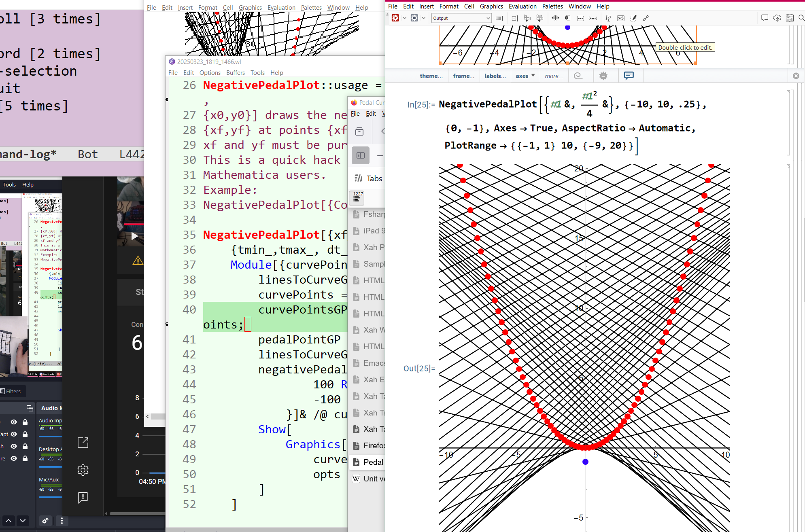
Task: Click the 'Out' output-cell toolbar icon
Action: tap(539, 18)
